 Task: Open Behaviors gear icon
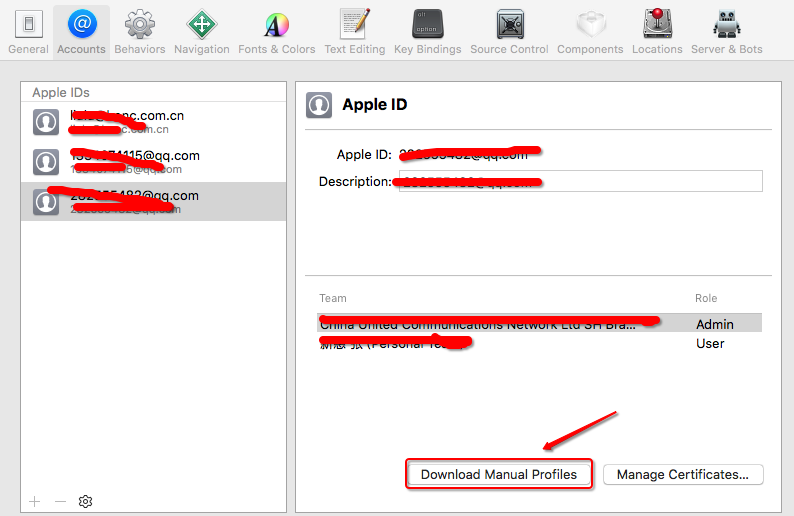pyautogui.click(x=139, y=24)
